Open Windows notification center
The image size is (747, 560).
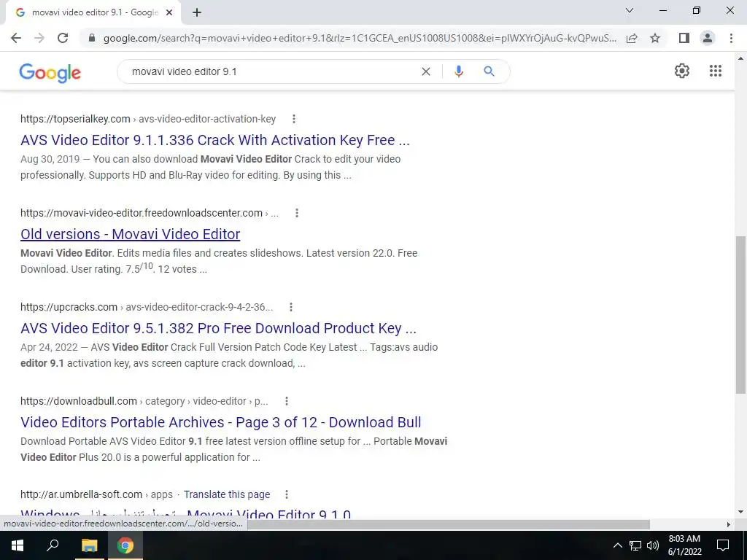click(x=723, y=545)
